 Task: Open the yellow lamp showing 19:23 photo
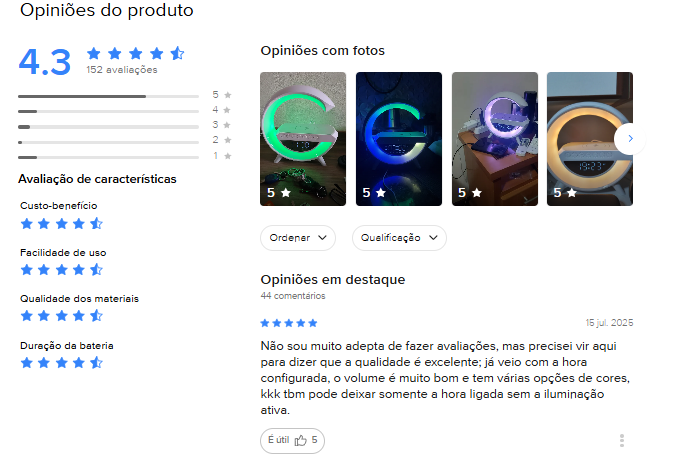click(x=590, y=139)
